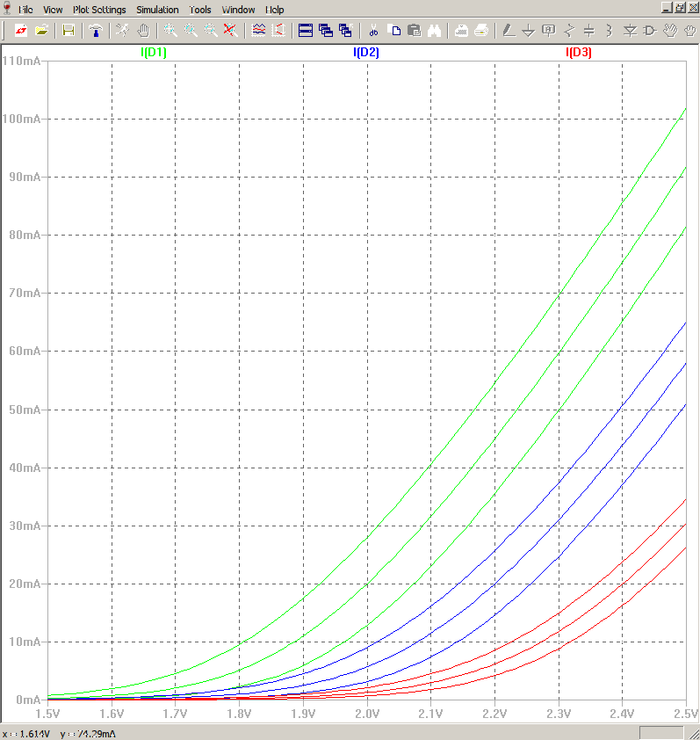This screenshot has height=740, width=700.
Task: Pick visible traces waveform icon
Action: click(258, 31)
